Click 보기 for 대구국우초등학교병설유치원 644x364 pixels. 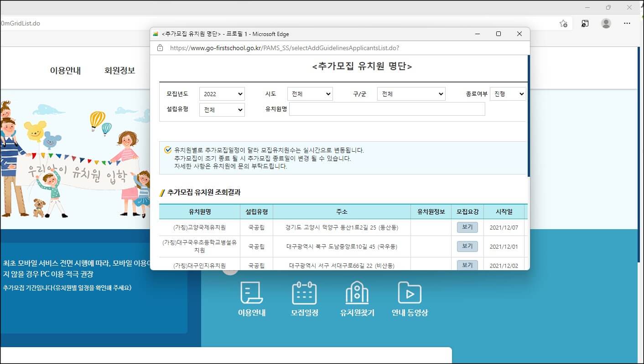467,246
